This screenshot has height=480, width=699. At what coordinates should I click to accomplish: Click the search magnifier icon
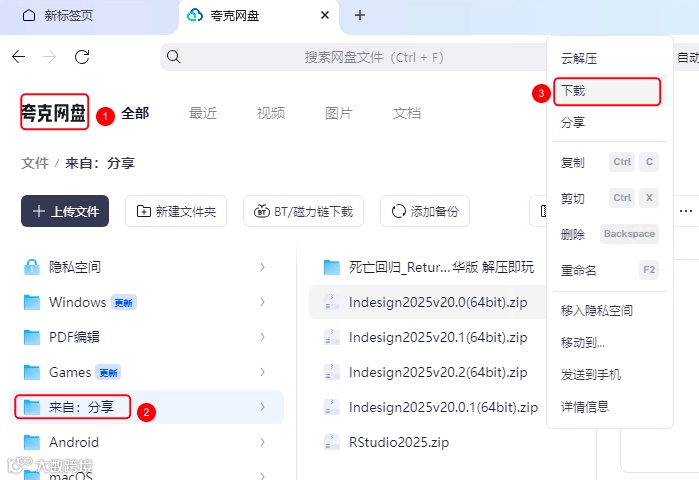point(173,57)
